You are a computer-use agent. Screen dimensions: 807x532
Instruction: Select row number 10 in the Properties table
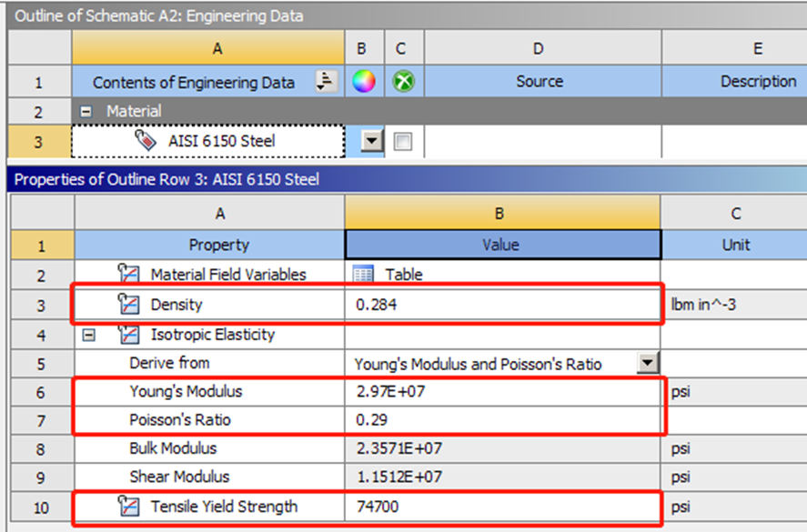42,507
